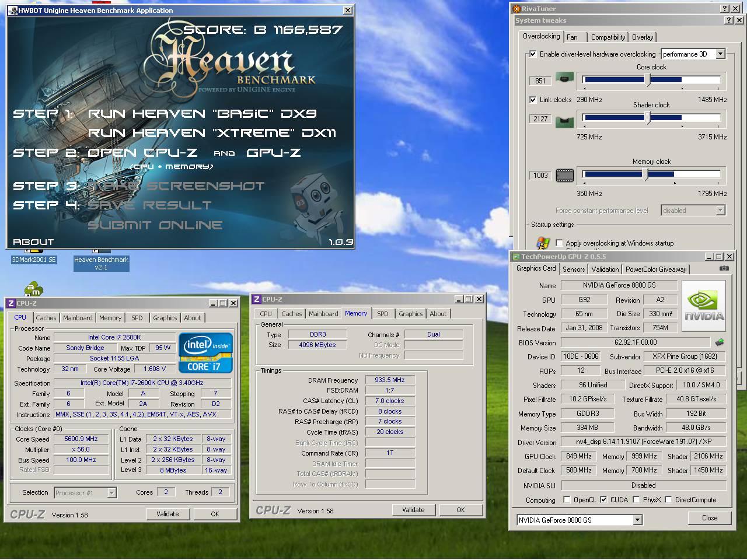
Task: Toggle the CUDA checkbox in GPU-Z
Action: click(x=603, y=499)
